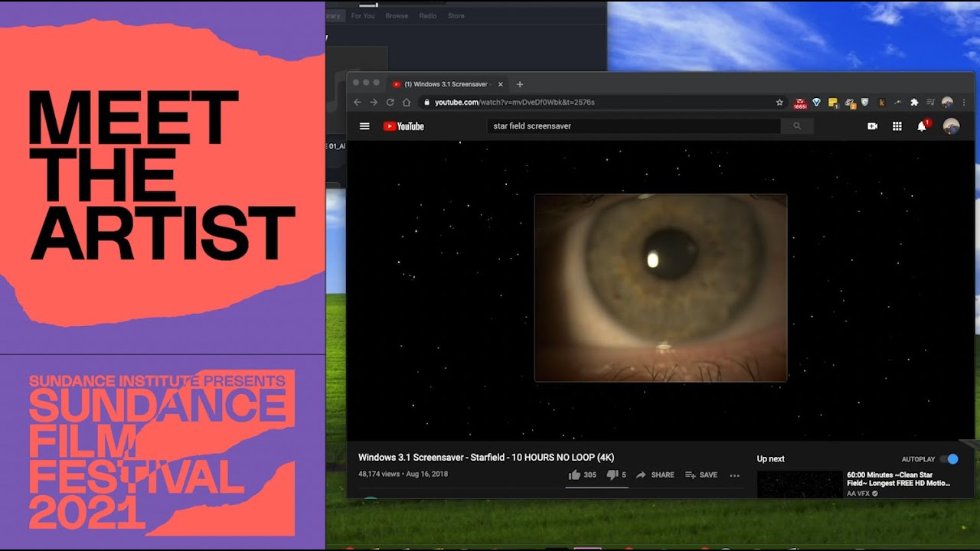Open the YouTube notifications bell
The width and height of the screenshot is (980, 551).
click(922, 126)
